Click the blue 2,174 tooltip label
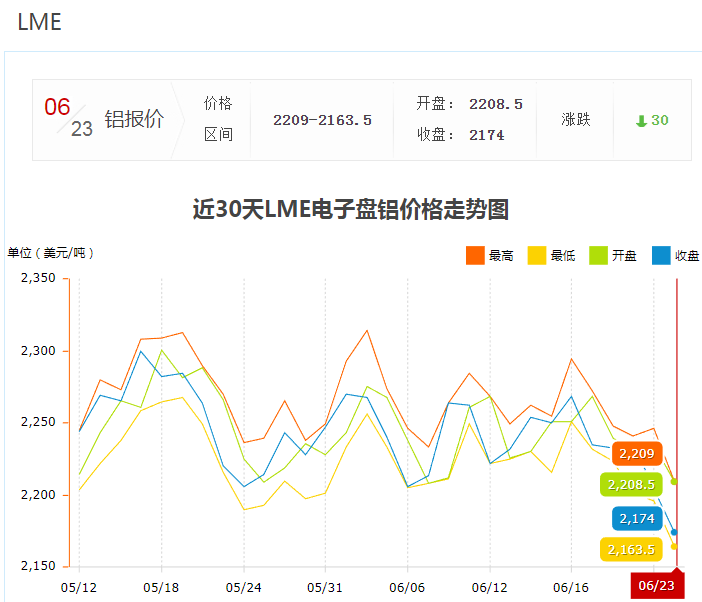Viewport: 702px width, 602px height. point(637,518)
